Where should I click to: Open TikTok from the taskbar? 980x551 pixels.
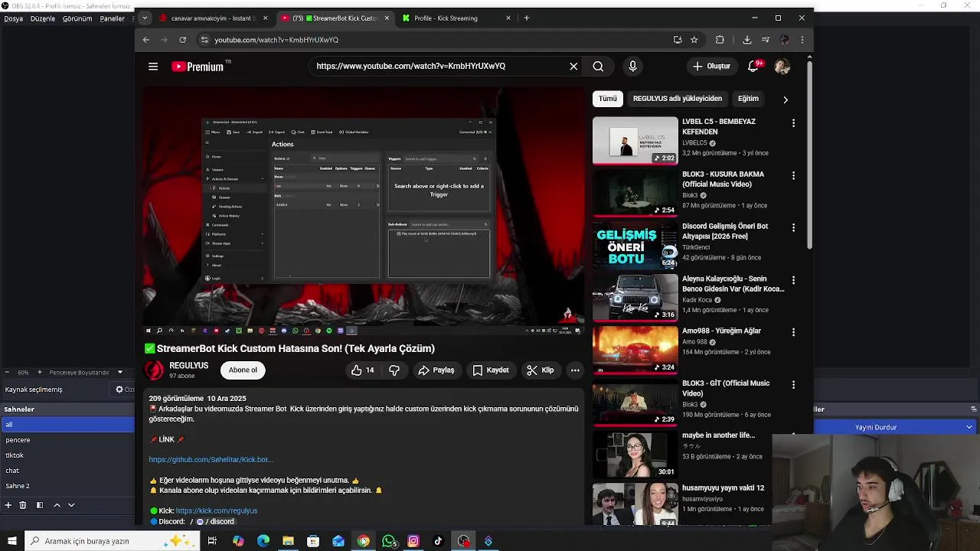click(438, 541)
